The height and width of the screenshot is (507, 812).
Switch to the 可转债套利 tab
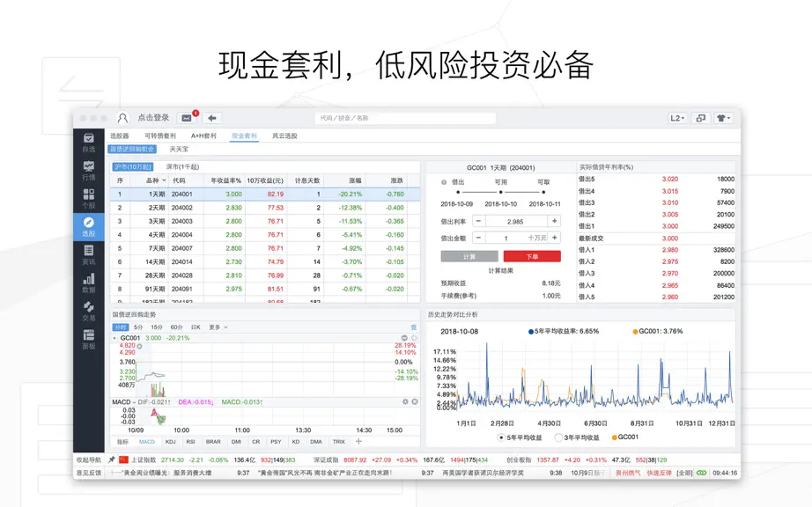pyautogui.click(x=160, y=136)
